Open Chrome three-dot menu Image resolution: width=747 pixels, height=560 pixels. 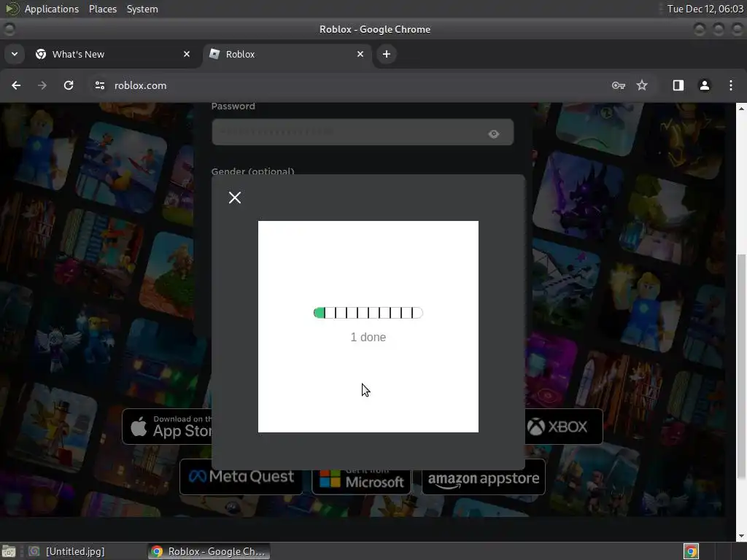(730, 85)
